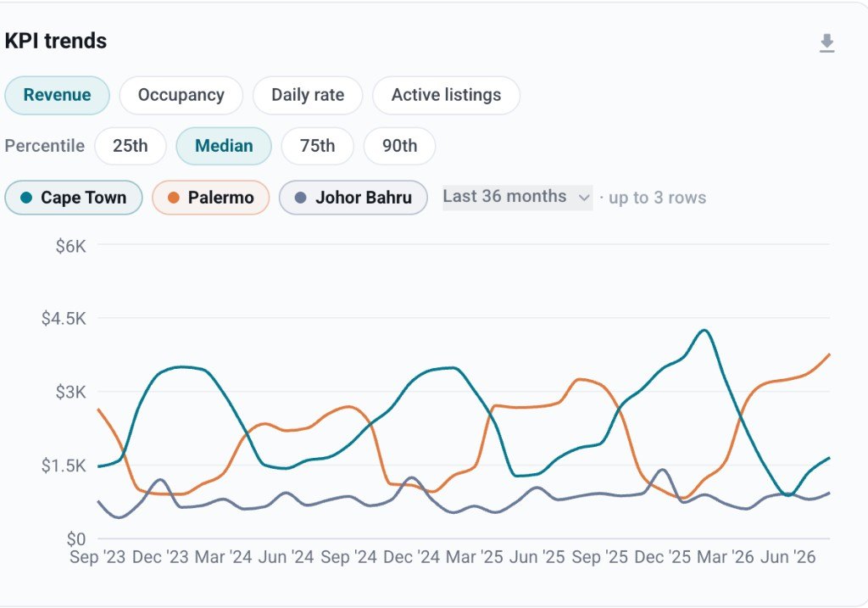Choose the 90th percentile
Screen dimensions: 868x608
[400, 146]
